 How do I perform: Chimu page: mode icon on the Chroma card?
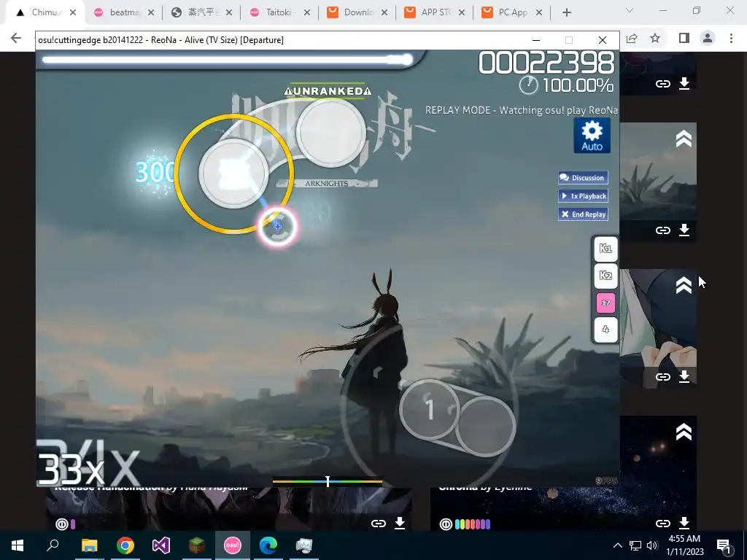(446, 524)
